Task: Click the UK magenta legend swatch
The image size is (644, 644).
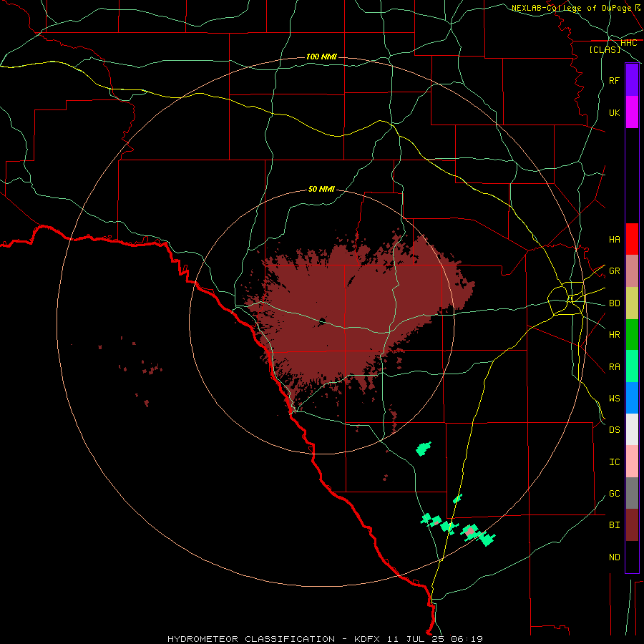Action: [632, 112]
